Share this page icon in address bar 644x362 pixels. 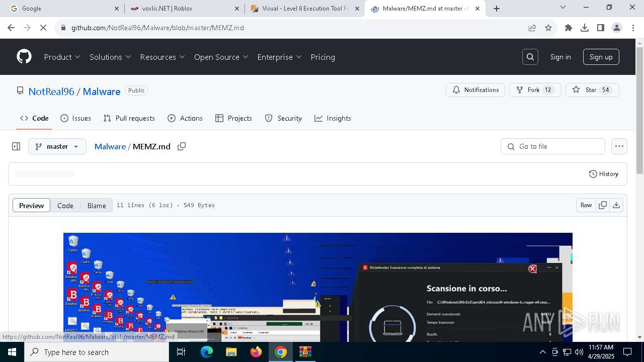click(532, 28)
